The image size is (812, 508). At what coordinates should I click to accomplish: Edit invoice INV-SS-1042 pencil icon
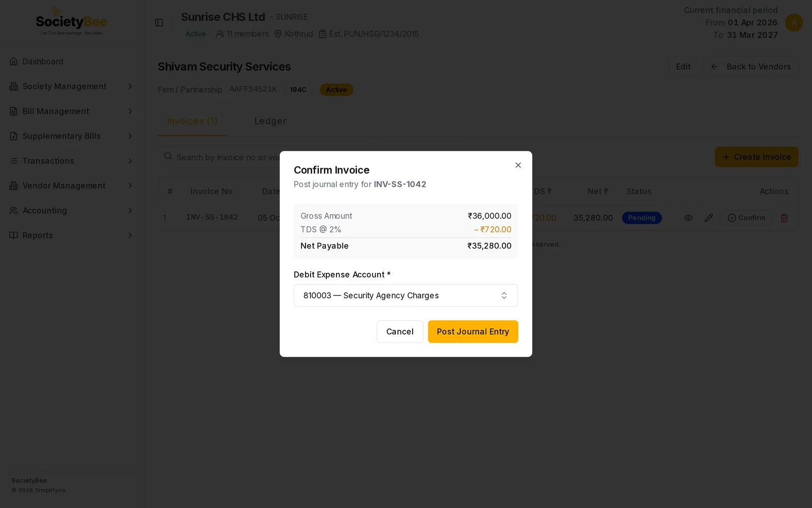point(708,218)
